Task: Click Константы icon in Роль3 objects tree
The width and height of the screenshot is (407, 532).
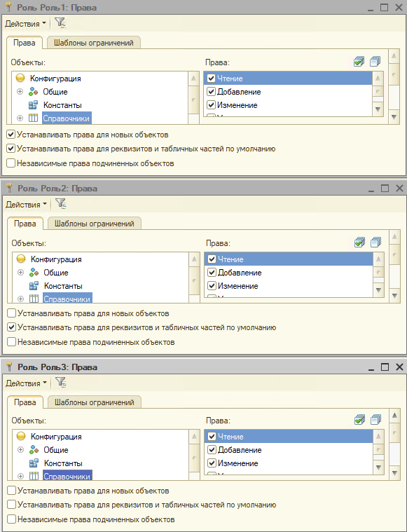Action: (x=34, y=463)
